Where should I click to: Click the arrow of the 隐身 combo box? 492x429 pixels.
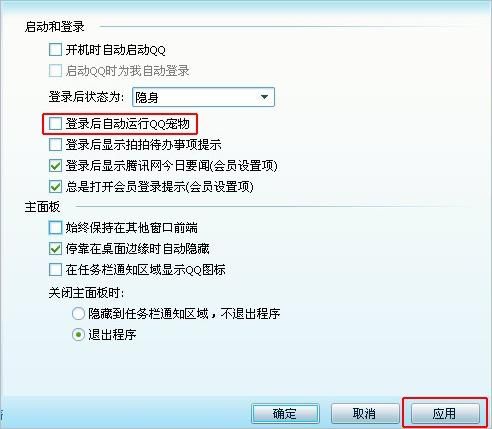click(264, 97)
